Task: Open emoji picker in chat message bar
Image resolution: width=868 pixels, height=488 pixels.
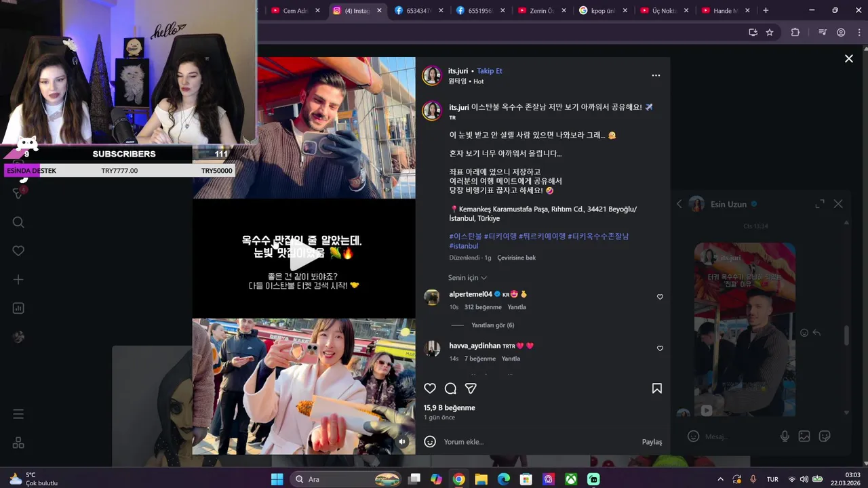Action: (693, 436)
